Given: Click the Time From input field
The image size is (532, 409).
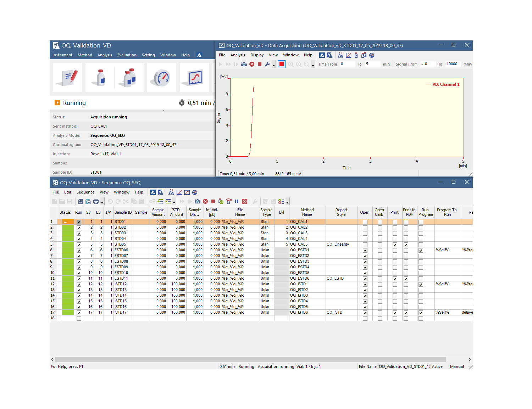Looking at the screenshot, I should 347,64.
